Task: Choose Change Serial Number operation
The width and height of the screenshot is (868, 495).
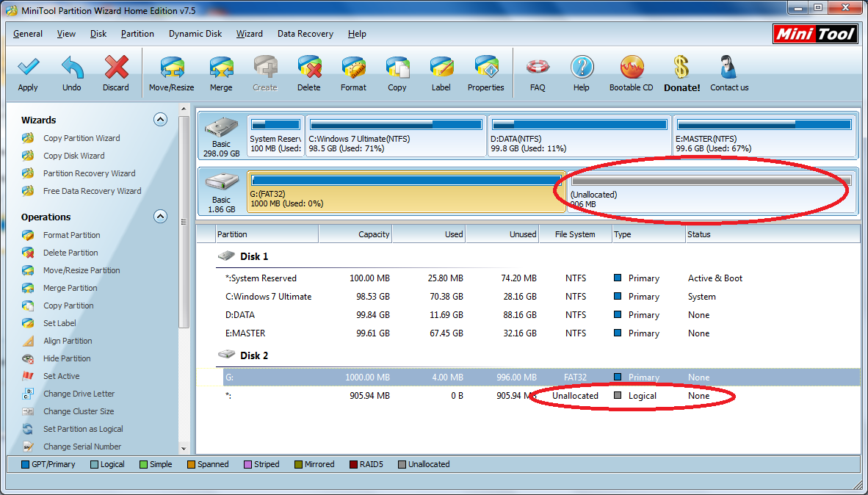Action: pos(82,447)
